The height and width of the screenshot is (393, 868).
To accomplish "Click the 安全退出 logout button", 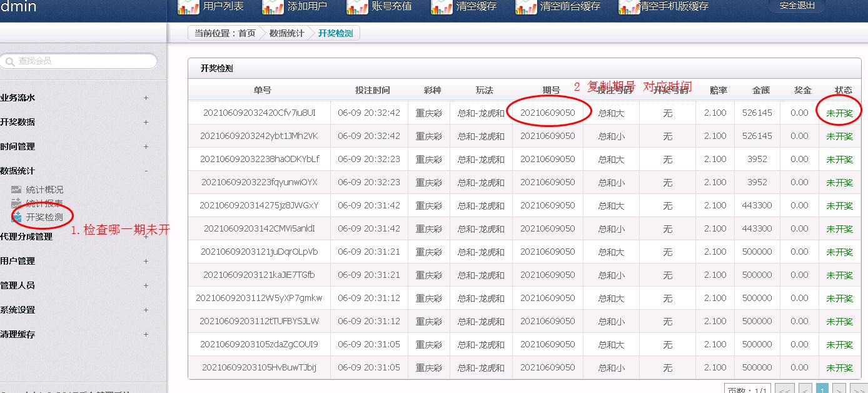I will point(797,6).
